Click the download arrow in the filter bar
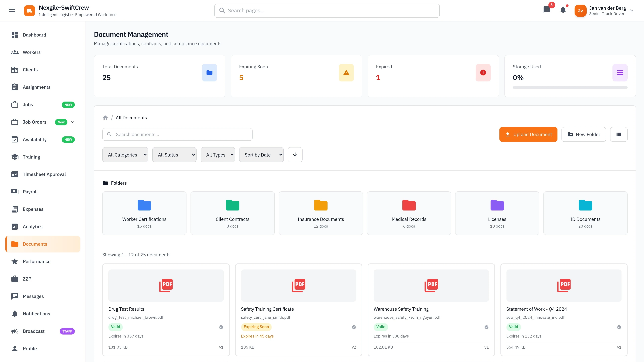This screenshot has height=362, width=644. point(295,155)
